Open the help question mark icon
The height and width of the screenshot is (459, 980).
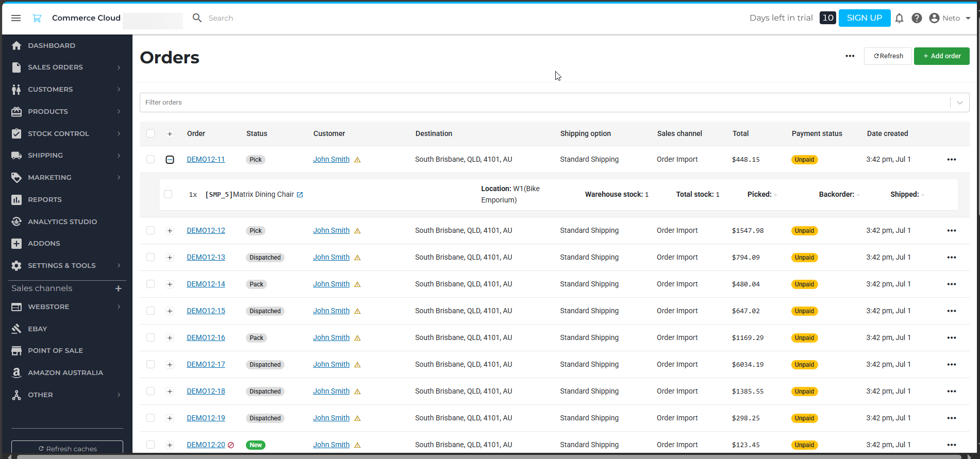pos(917,18)
